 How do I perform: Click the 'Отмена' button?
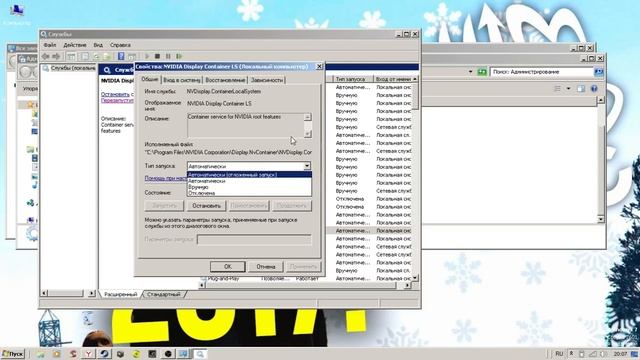pyautogui.click(x=266, y=267)
